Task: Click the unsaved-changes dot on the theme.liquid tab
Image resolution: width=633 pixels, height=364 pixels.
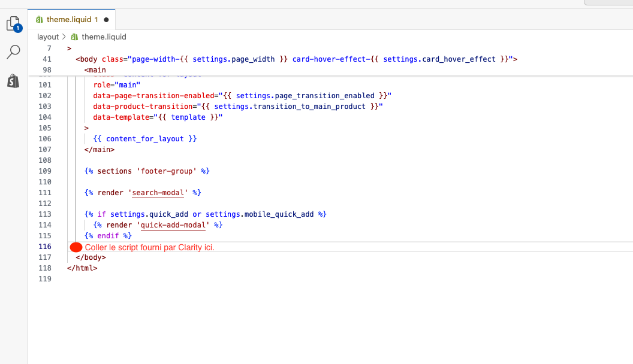Action: [x=107, y=19]
